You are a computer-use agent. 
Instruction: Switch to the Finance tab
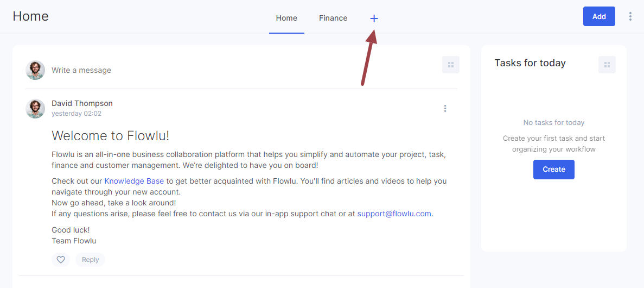pos(333,18)
